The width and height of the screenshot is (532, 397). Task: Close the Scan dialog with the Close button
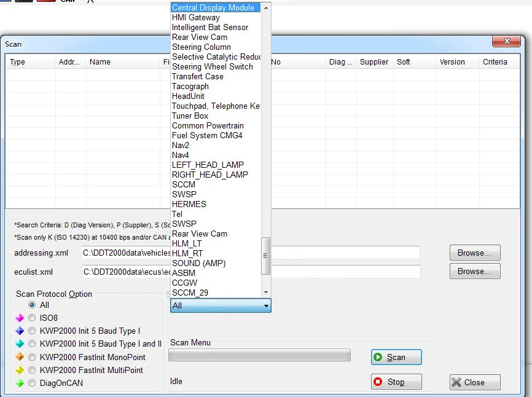(x=475, y=382)
